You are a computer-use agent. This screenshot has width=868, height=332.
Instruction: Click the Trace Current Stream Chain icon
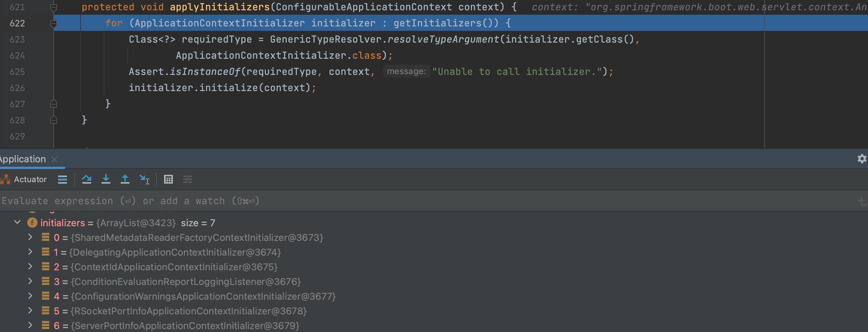coord(188,179)
